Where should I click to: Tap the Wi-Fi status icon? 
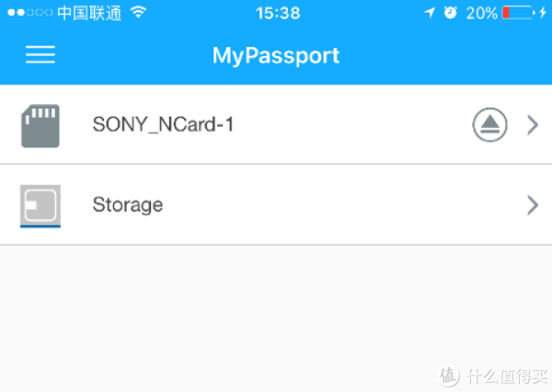(138, 13)
